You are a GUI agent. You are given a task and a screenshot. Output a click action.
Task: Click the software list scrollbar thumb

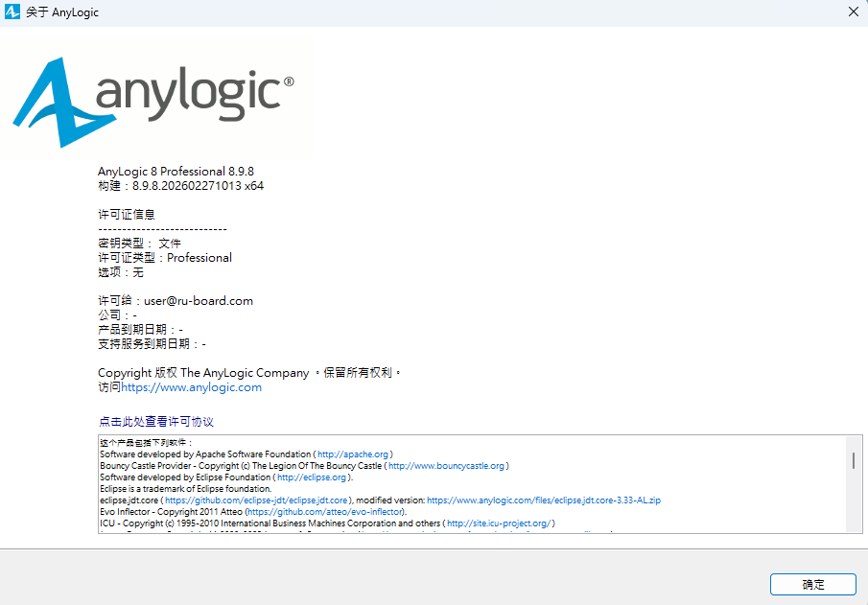(853, 460)
